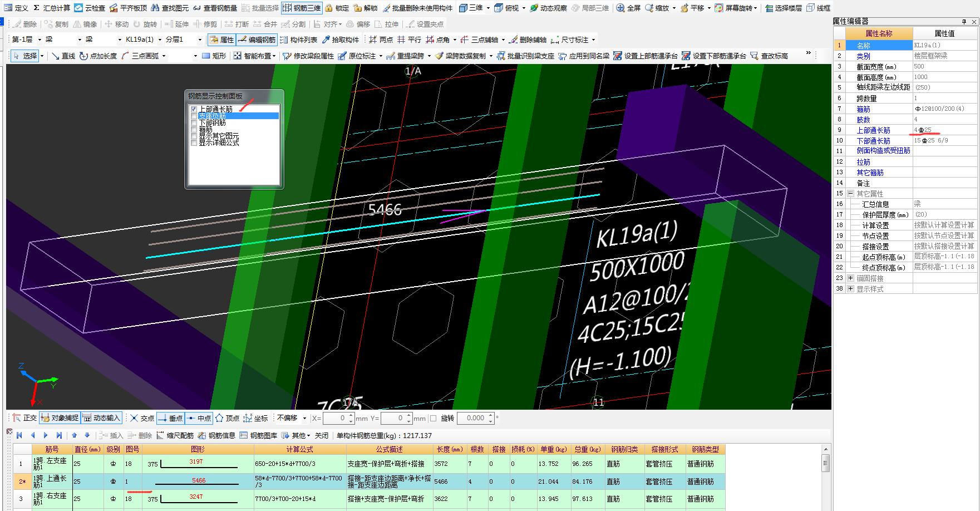Open the 定义 (Define) tool

16,8
